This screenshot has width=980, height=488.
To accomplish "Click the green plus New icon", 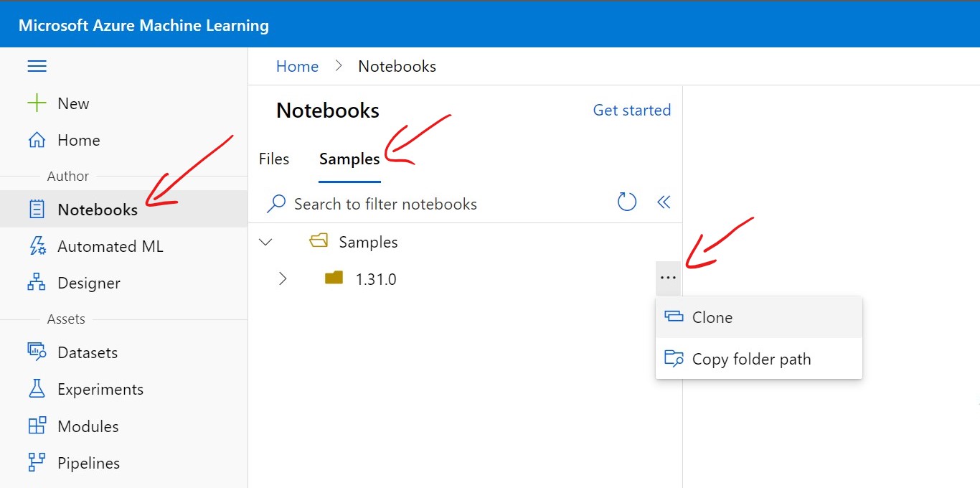I will coord(37,103).
